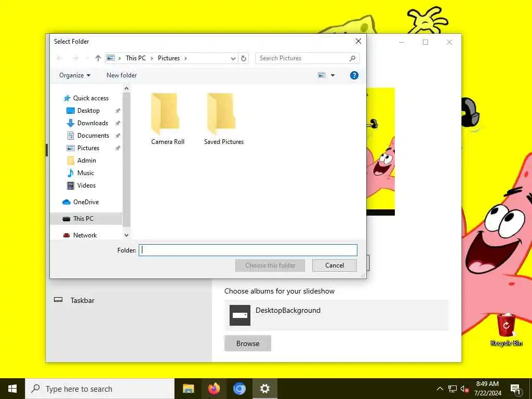Click the muted volume tray icon
532x399 pixels.
(464, 389)
